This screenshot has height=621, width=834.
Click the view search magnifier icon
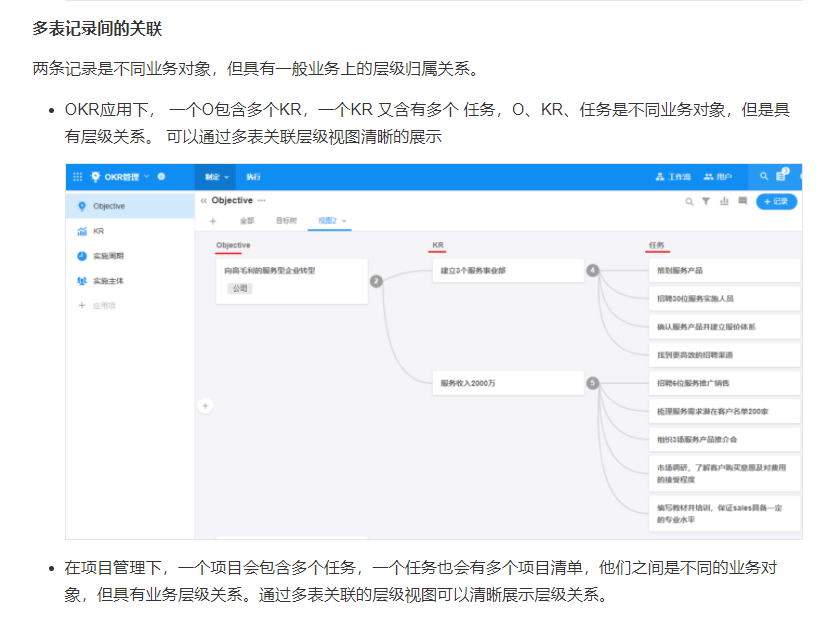tap(689, 201)
